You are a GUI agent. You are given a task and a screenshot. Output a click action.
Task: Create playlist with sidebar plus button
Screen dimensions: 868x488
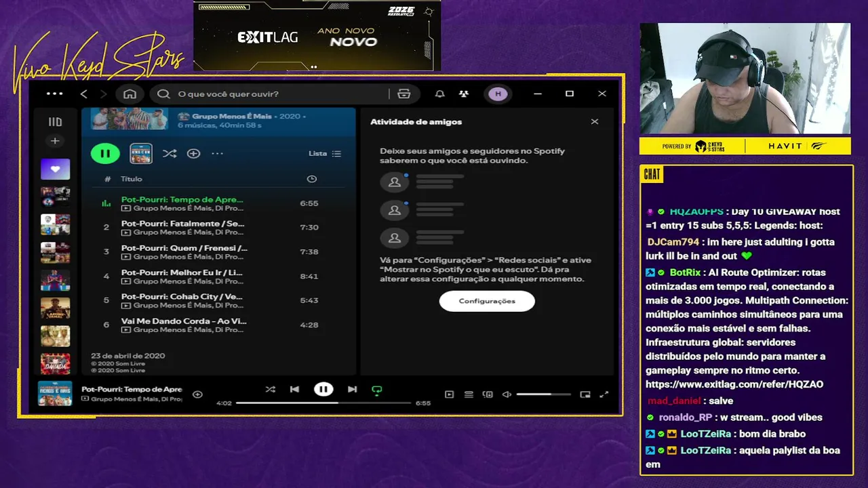click(x=55, y=141)
